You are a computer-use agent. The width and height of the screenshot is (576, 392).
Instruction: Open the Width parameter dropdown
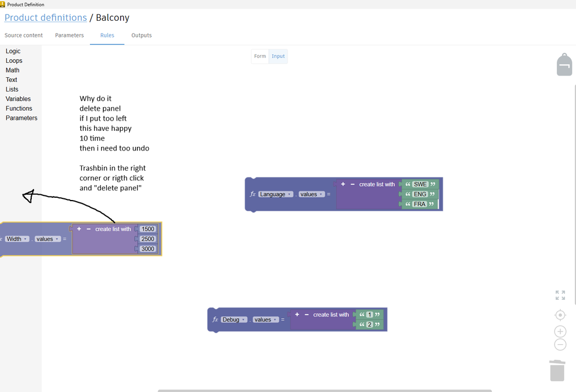coord(17,239)
